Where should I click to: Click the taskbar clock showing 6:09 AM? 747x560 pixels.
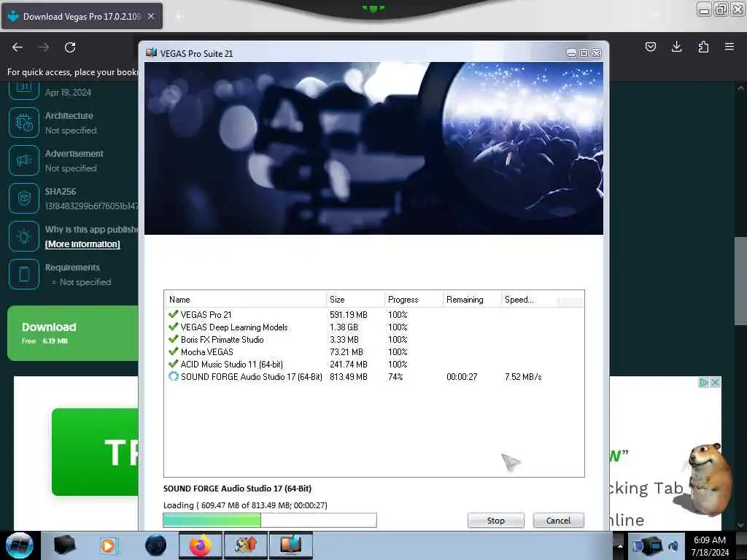click(710, 546)
